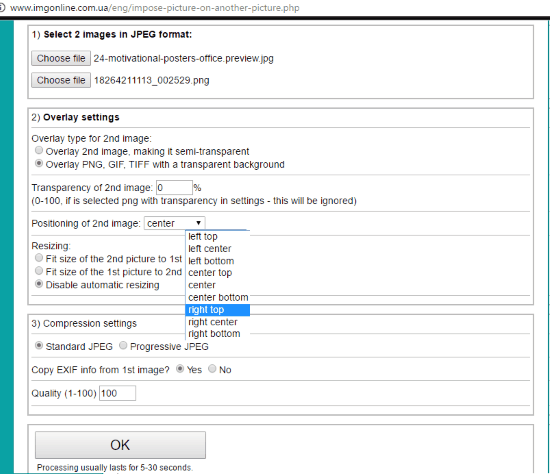Set Copy EXIF info to No
Screen dimensions: 550x474
[x=212, y=369]
